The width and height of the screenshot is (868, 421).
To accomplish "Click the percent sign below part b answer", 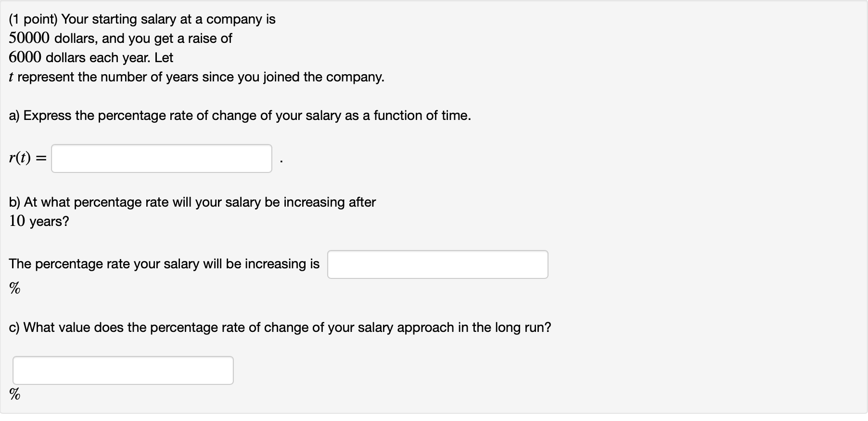I will (x=14, y=288).
